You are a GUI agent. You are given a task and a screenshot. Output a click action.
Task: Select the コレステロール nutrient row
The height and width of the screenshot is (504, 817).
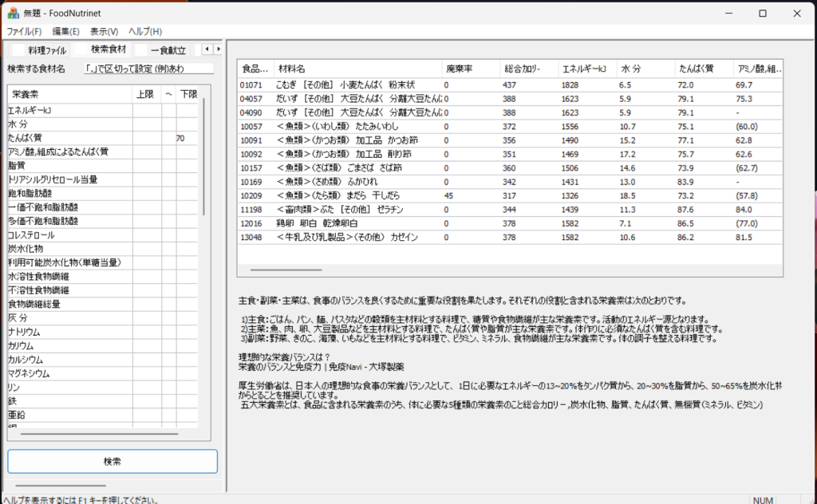tap(68, 235)
